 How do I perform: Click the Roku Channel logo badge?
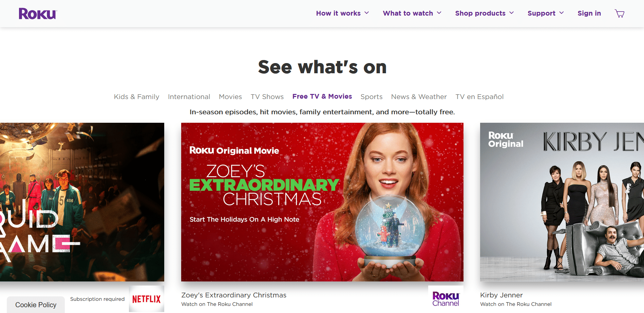coord(446,299)
